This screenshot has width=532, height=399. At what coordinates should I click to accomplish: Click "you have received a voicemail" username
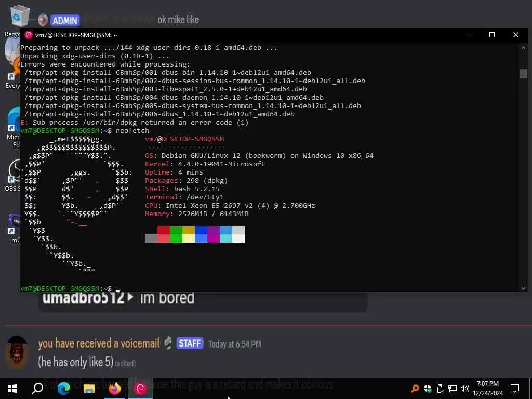point(99,343)
